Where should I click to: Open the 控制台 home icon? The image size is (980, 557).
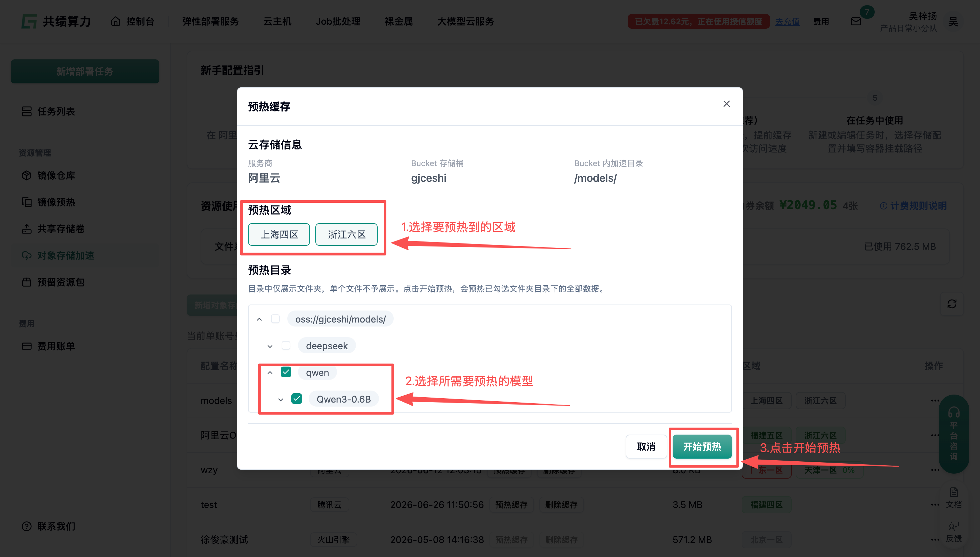point(115,21)
